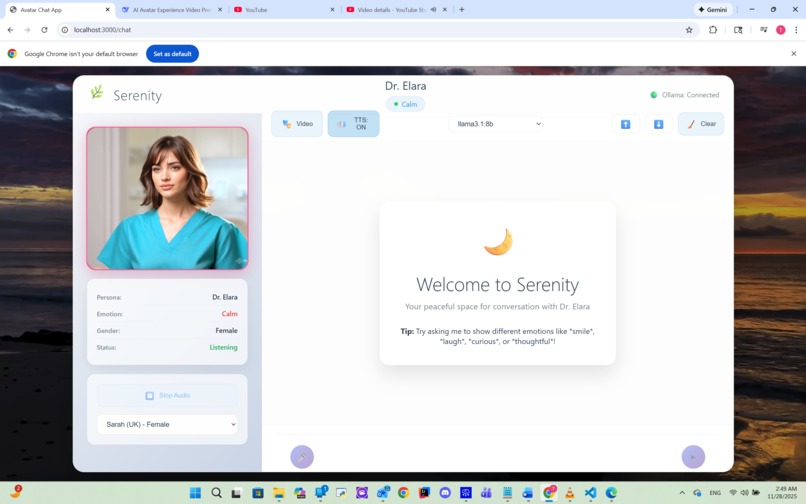Click the download arrow icon button
This screenshot has height=504, width=806.
658,124
